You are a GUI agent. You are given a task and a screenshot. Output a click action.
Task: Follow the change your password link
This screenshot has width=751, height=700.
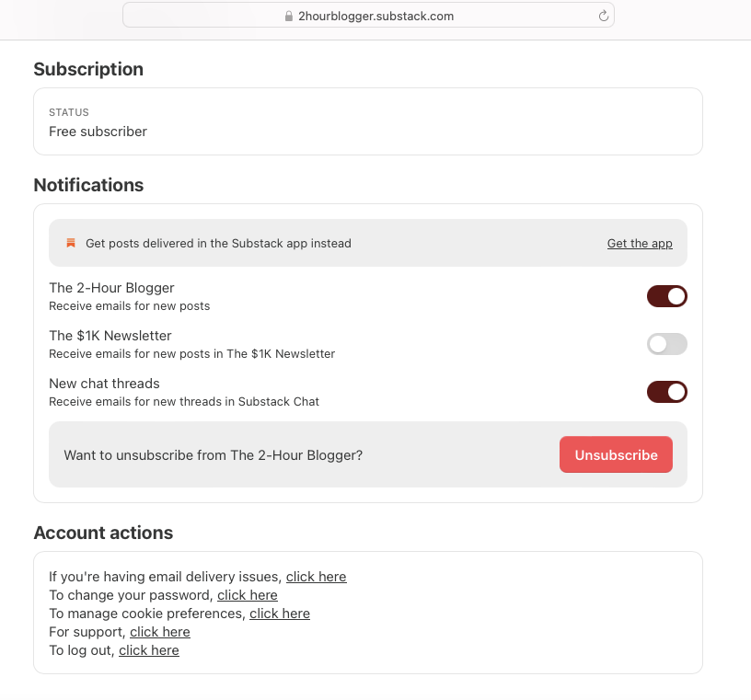coord(248,595)
